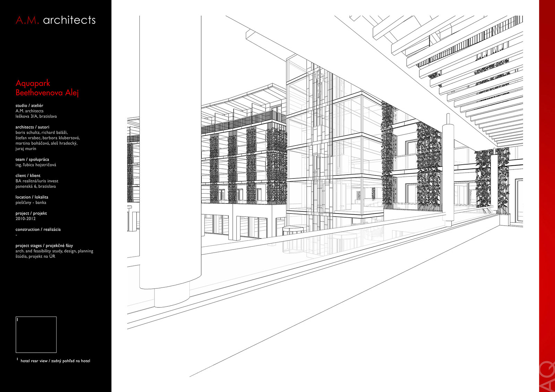Image resolution: width=555 pixels, height=392 pixels.
Task: Click 'štefan vrabec, barbora klubertová,' line
Action: pyautogui.click(x=48, y=138)
